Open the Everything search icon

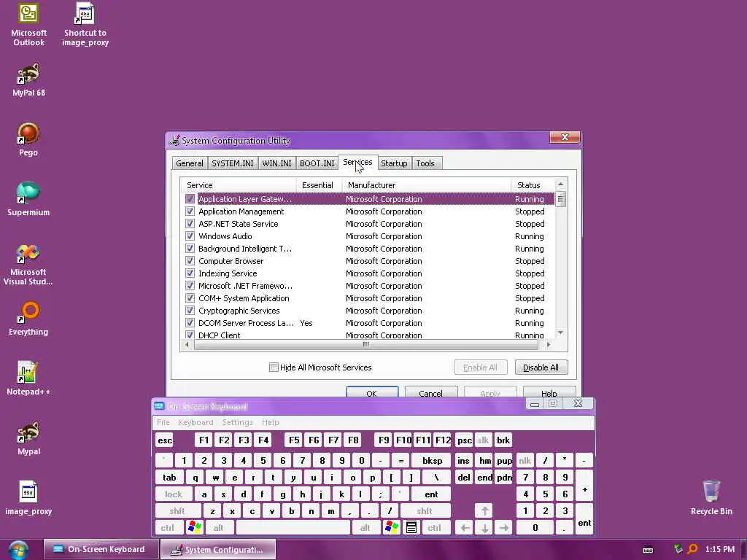(28, 319)
